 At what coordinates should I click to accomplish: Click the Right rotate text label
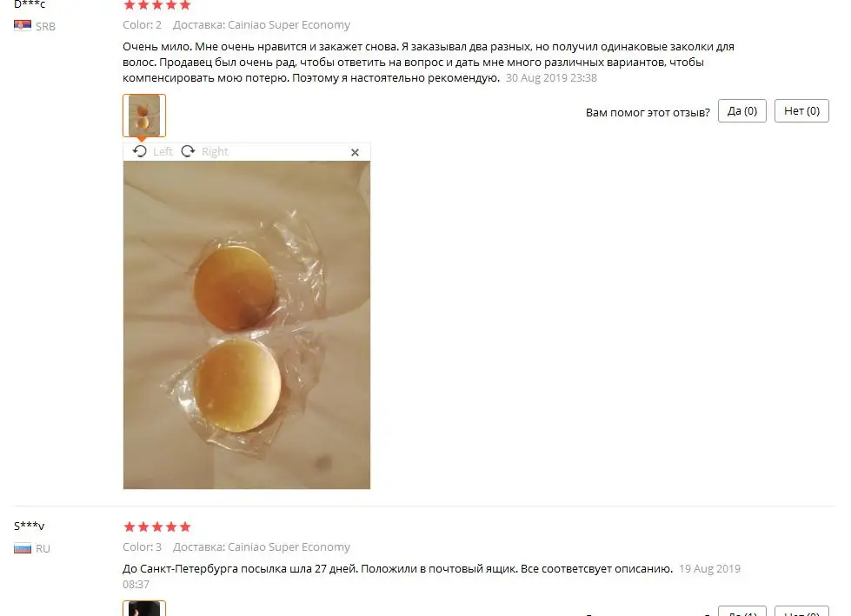point(215,151)
